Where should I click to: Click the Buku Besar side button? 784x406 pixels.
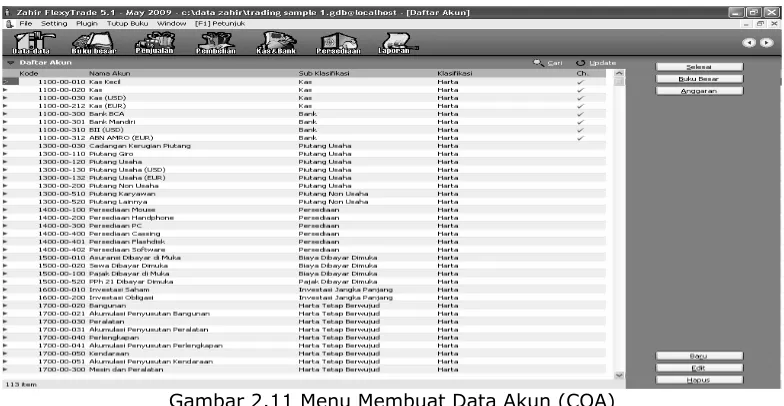(x=699, y=79)
